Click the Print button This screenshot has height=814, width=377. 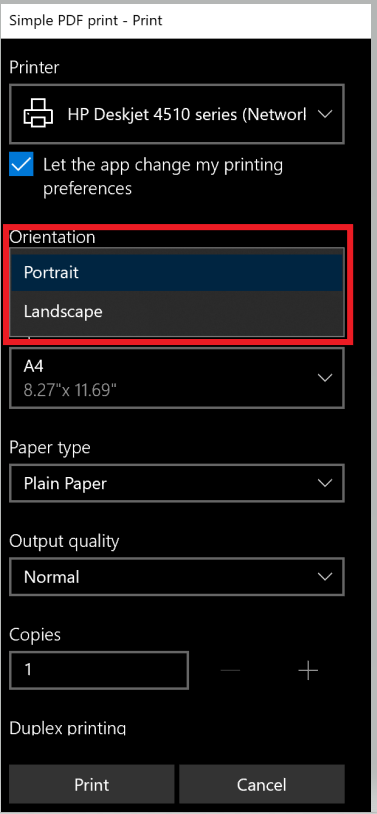pyautogui.click(x=92, y=784)
